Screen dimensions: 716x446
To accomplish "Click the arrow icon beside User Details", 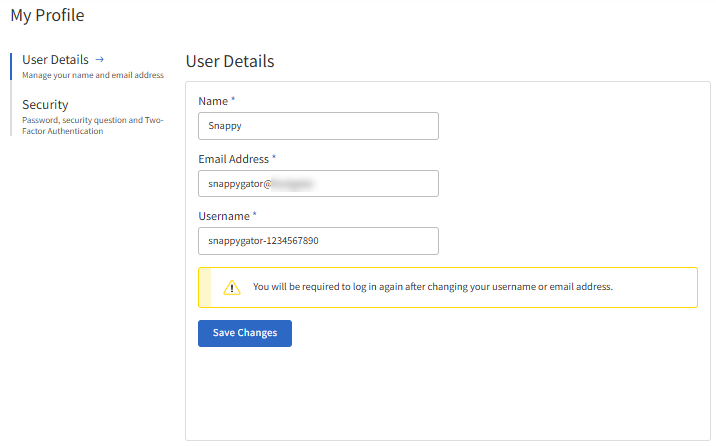I will click(100, 60).
